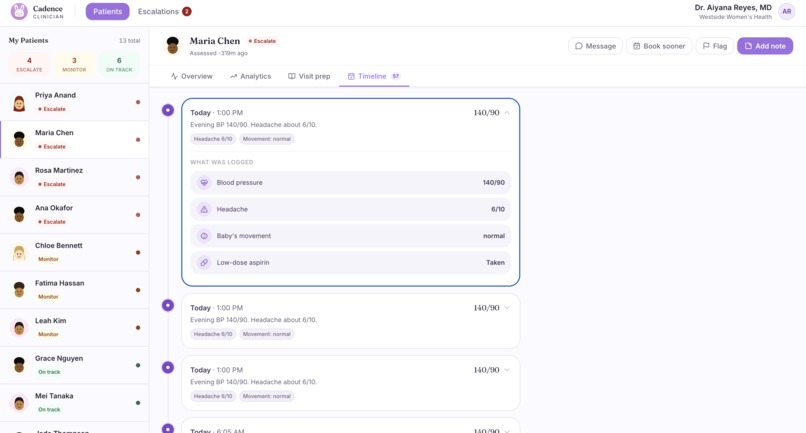Select patient Priya Anand
Screen dimensions: 806x433
click(x=75, y=102)
